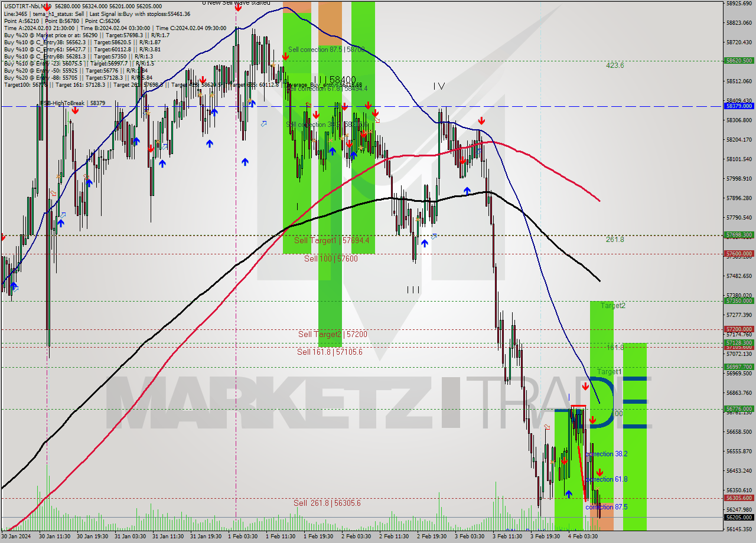Select the '31 Jan 03:30' time label
This screenshot has height=543, width=756.
130,537
